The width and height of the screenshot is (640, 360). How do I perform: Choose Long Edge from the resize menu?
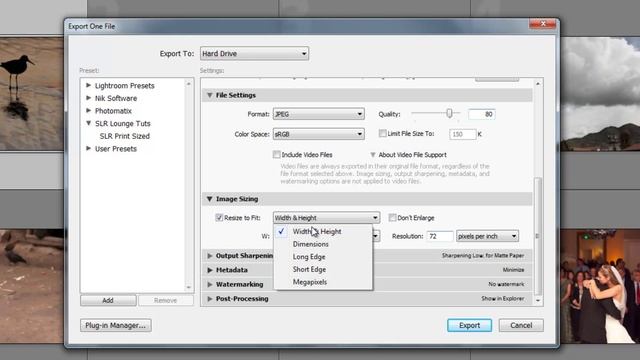click(323, 257)
